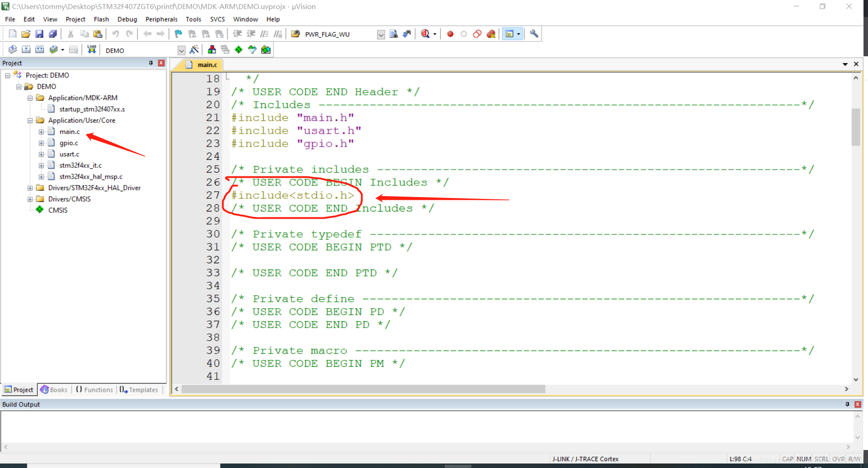The height and width of the screenshot is (468, 868).
Task: Switch to the Templates panel tab
Action: (139, 390)
